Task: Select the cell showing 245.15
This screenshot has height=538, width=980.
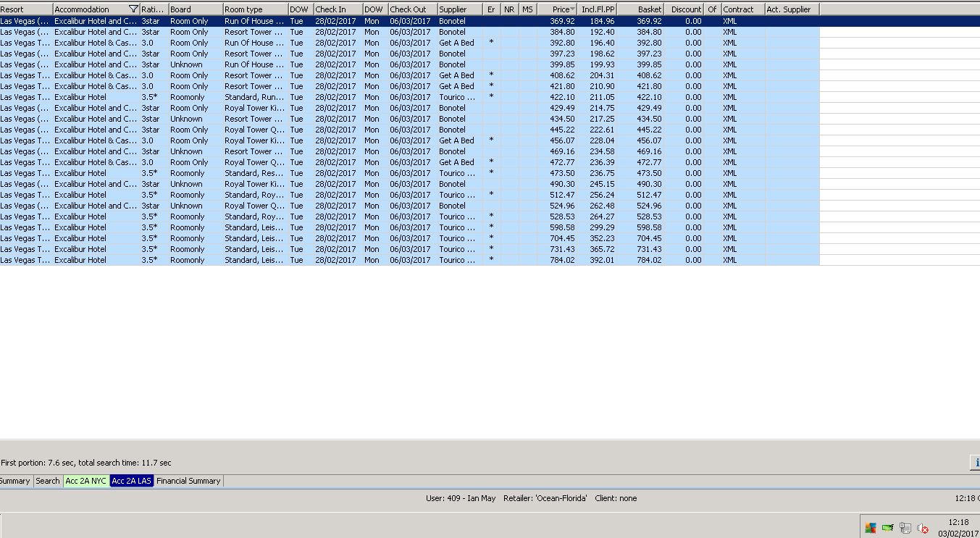Action: coord(598,184)
